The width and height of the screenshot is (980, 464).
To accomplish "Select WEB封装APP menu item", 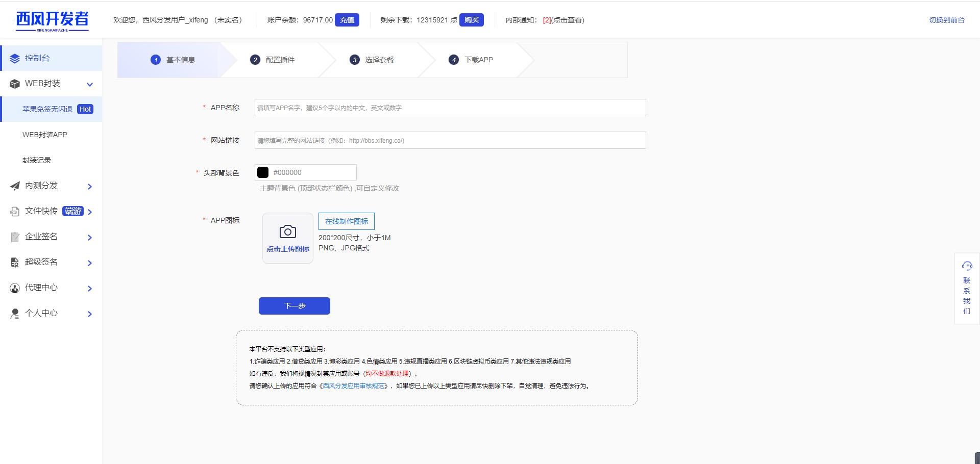I will tap(45, 135).
